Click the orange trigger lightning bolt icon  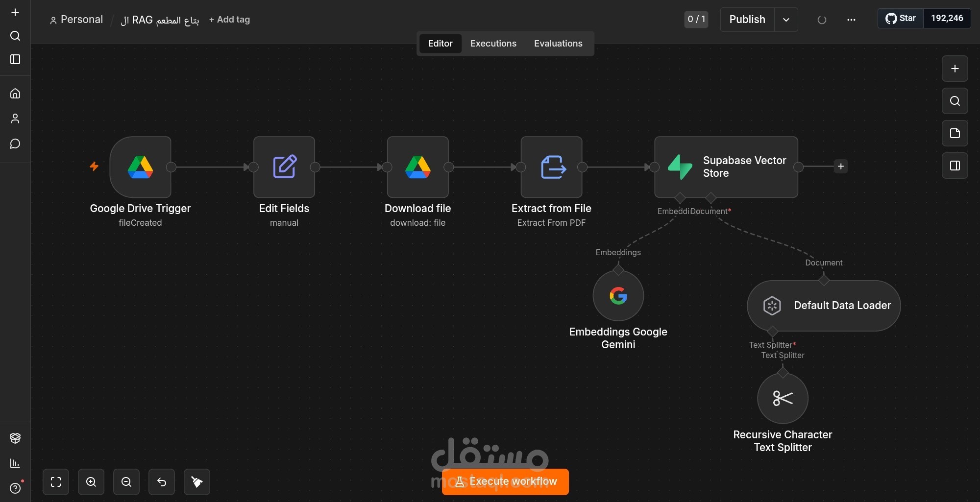(x=94, y=167)
